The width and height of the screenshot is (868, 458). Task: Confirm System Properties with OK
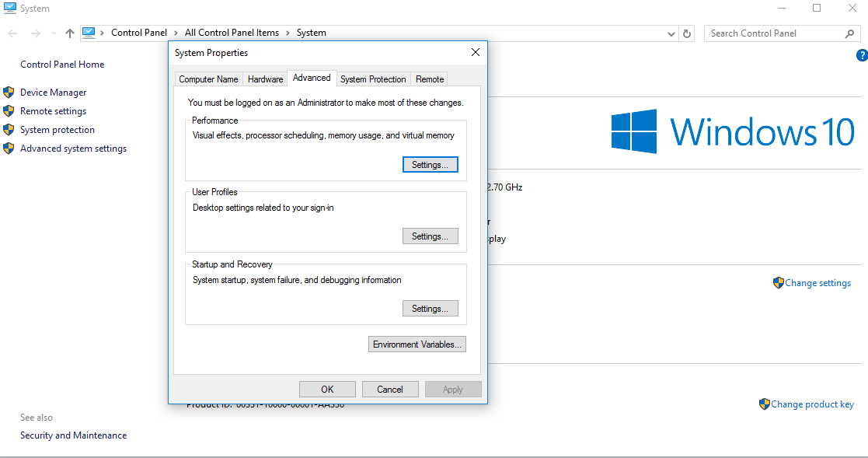click(x=327, y=390)
